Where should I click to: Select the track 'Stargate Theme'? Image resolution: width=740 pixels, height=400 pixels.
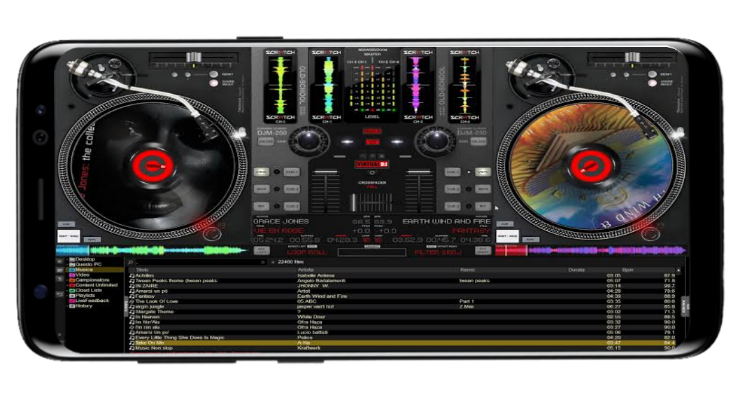click(401, 312)
